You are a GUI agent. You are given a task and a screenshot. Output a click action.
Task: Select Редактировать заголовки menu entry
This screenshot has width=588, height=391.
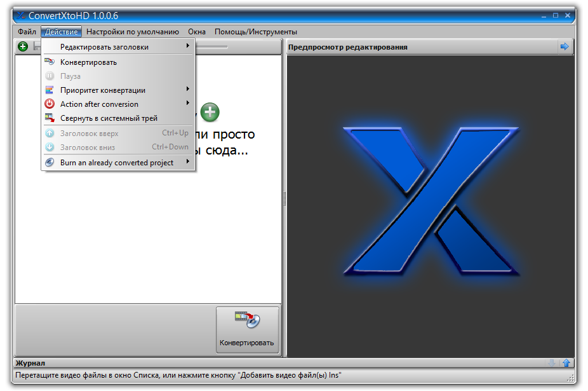click(x=118, y=47)
